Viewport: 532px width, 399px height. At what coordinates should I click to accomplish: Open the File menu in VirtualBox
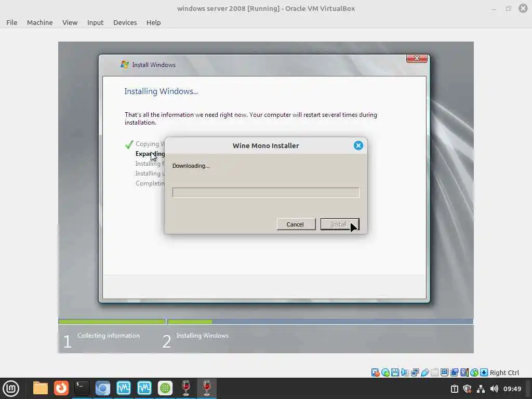(11, 22)
